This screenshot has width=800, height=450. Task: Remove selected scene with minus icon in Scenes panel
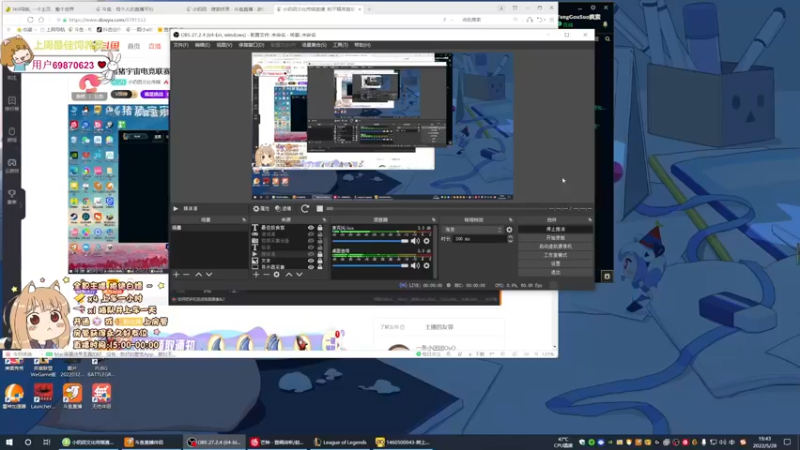tap(186, 274)
